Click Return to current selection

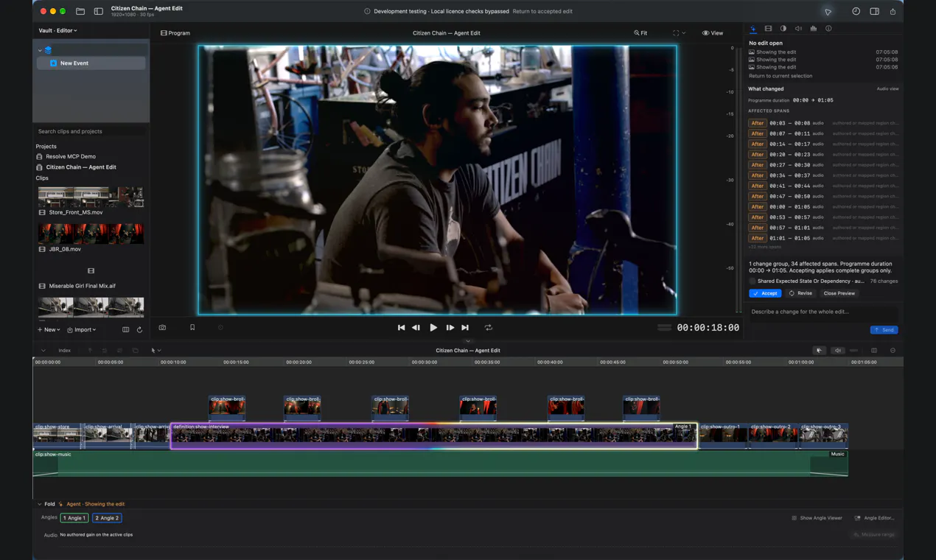(x=780, y=76)
